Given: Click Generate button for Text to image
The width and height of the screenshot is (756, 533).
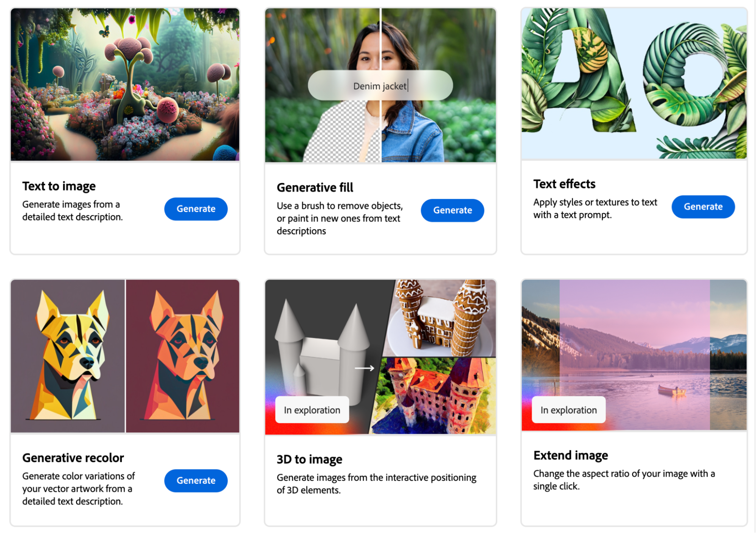Looking at the screenshot, I should [x=196, y=209].
